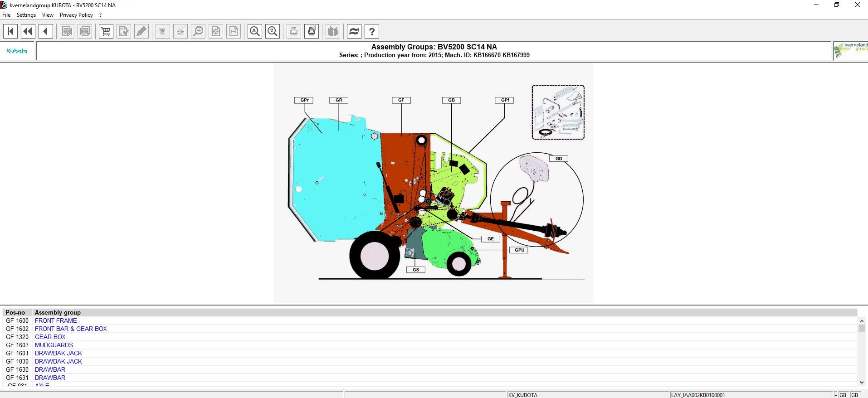Open FRONT BAR & GEAR BOX link
The image size is (868, 398).
[71, 329]
